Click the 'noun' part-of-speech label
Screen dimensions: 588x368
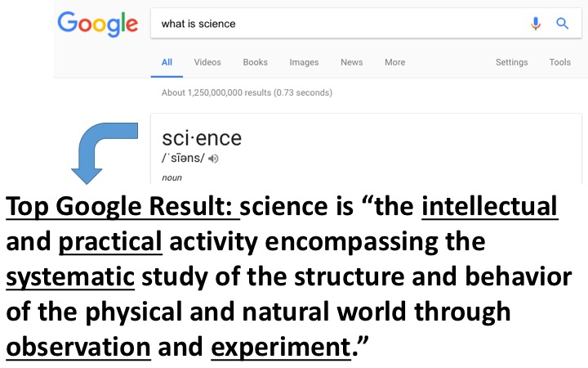[171, 177]
